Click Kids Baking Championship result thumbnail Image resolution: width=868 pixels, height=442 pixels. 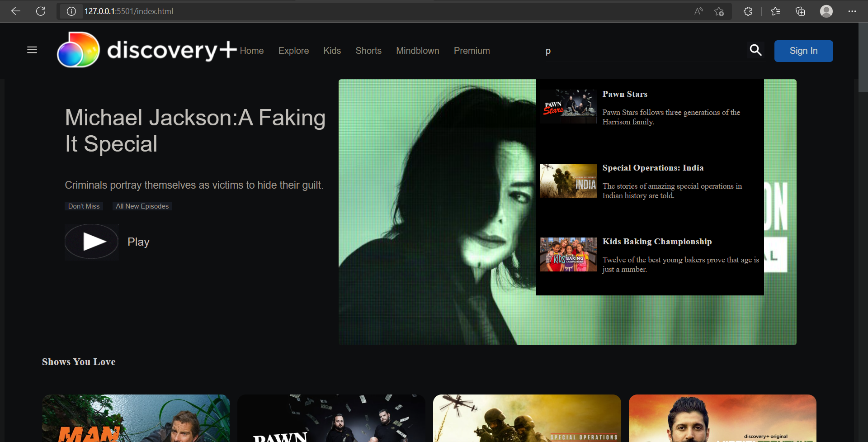(568, 254)
